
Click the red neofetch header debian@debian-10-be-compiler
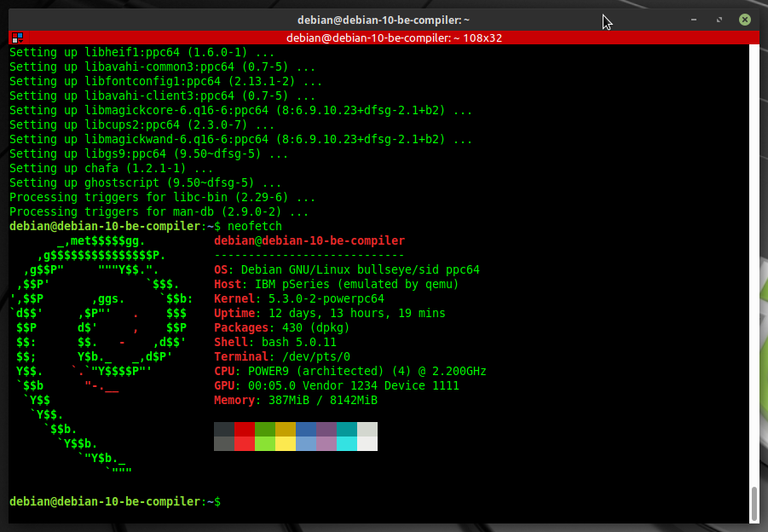tap(309, 240)
